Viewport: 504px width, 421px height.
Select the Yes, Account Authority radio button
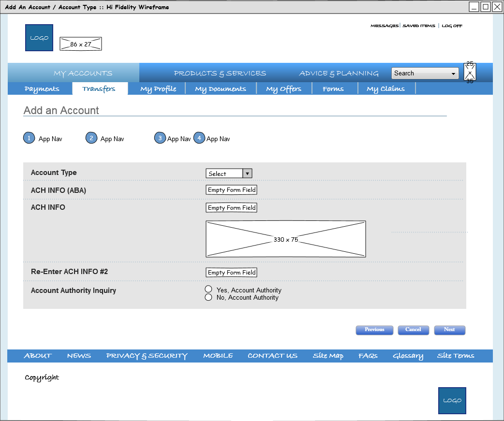(x=208, y=289)
